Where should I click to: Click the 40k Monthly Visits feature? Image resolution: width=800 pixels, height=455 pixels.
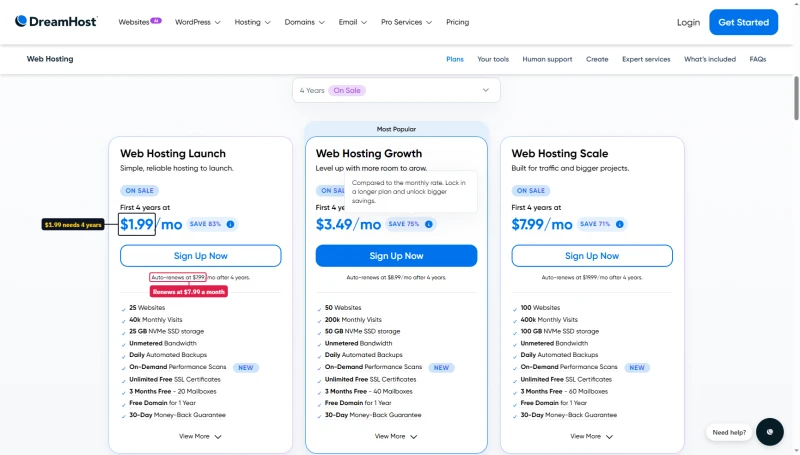pyautogui.click(x=156, y=320)
